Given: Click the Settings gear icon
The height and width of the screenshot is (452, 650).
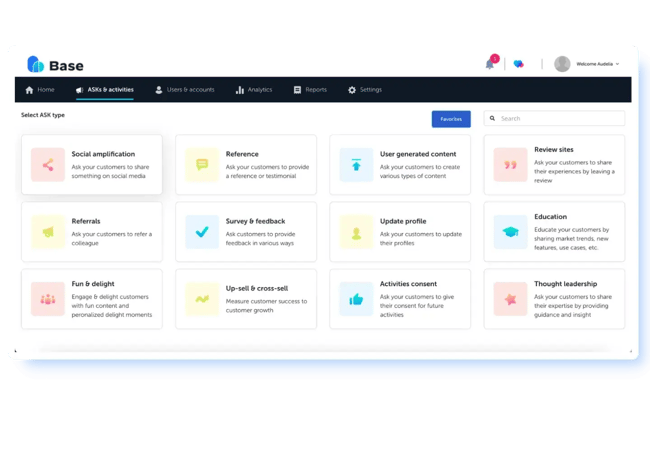Looking at the screenshot, I should [x=352, y=90].
